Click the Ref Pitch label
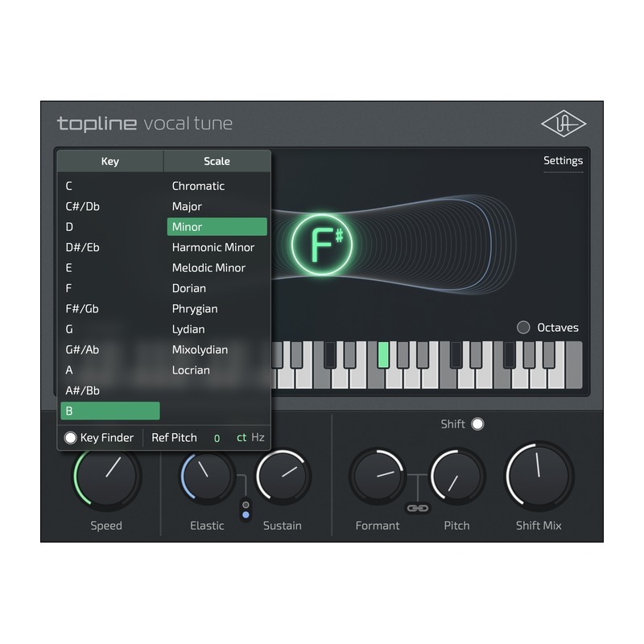The width and height of the screenshot is (644, 644). pos(174,438)
